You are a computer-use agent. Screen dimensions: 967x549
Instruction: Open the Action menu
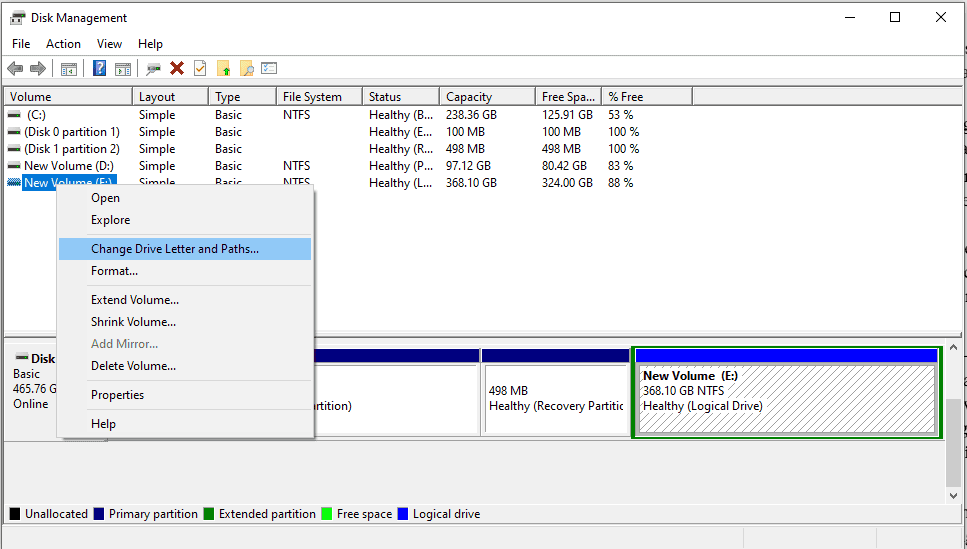tap(63, 44)
